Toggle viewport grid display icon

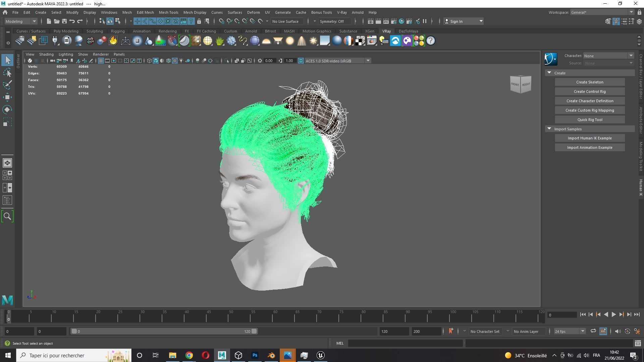click(x=101, y=61)
